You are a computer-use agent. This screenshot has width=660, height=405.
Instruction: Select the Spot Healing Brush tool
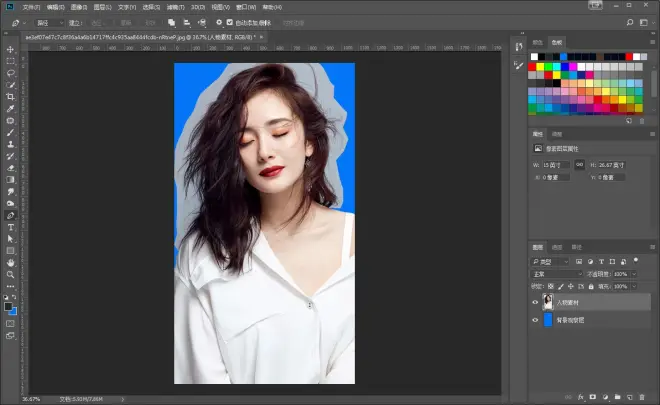10,121
